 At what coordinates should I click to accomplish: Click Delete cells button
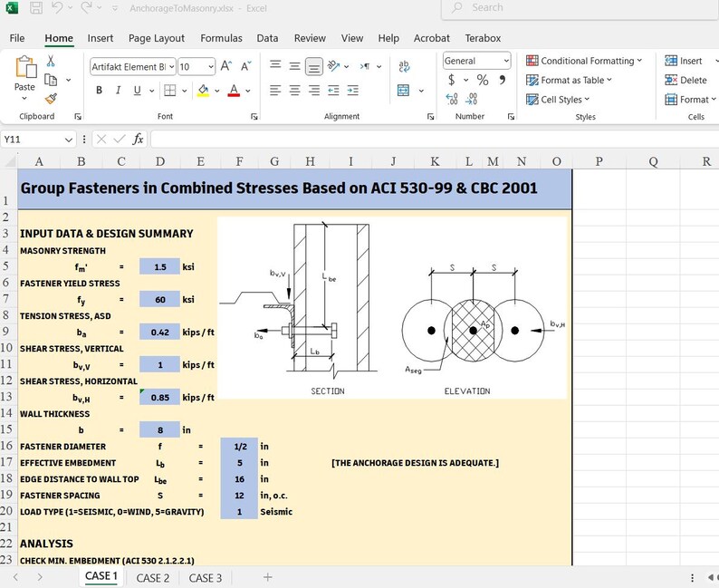[x=686, y=81]
